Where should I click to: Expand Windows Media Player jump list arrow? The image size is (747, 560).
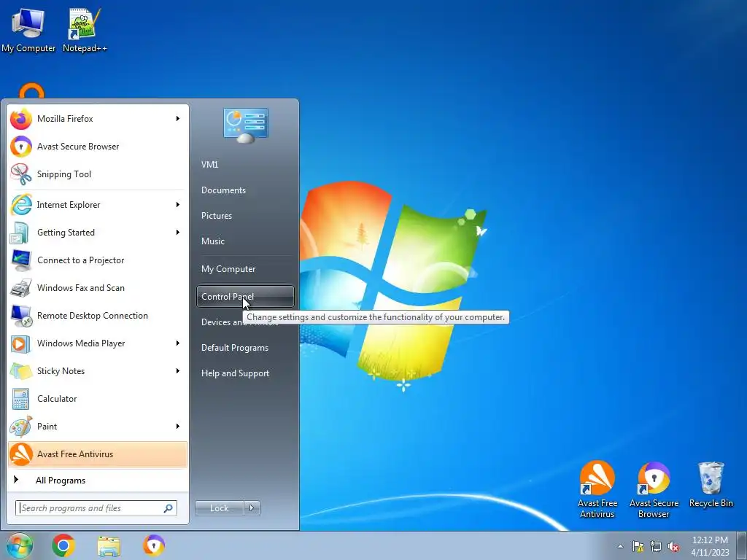[x=178, y=343]
